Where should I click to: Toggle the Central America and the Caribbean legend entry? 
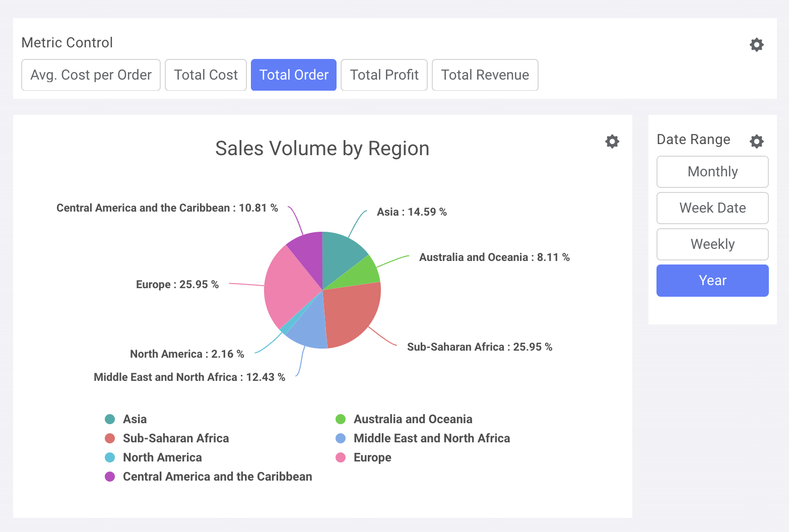tap(217, 477)
